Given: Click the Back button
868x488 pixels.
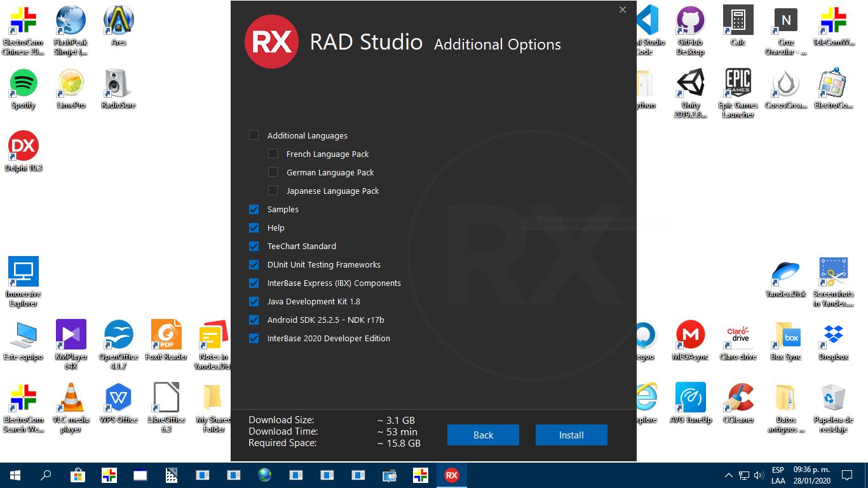Looking at the screenshot, I should (x=483, y=435).
